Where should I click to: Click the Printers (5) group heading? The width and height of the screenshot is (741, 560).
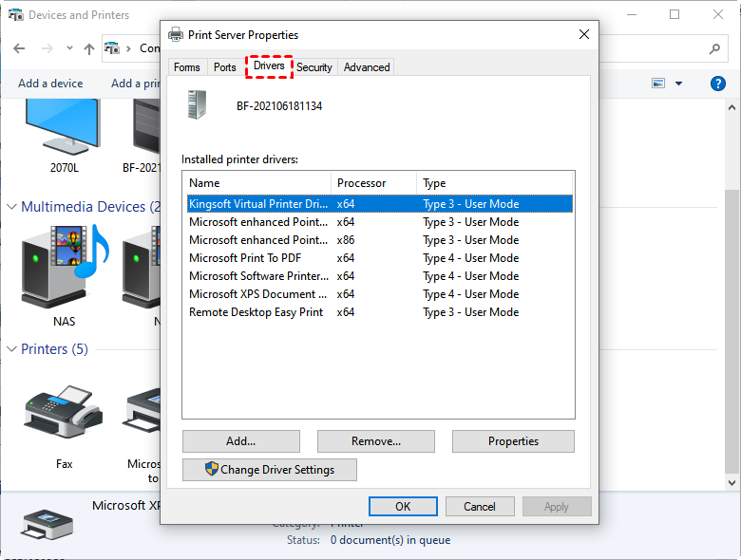tap(55, 349)
